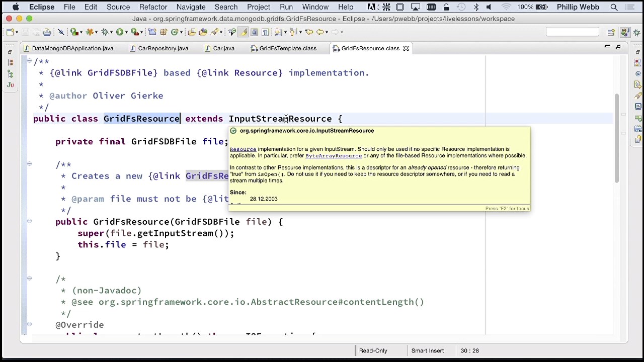Click the Print toolbar icon

pos(47,32)
